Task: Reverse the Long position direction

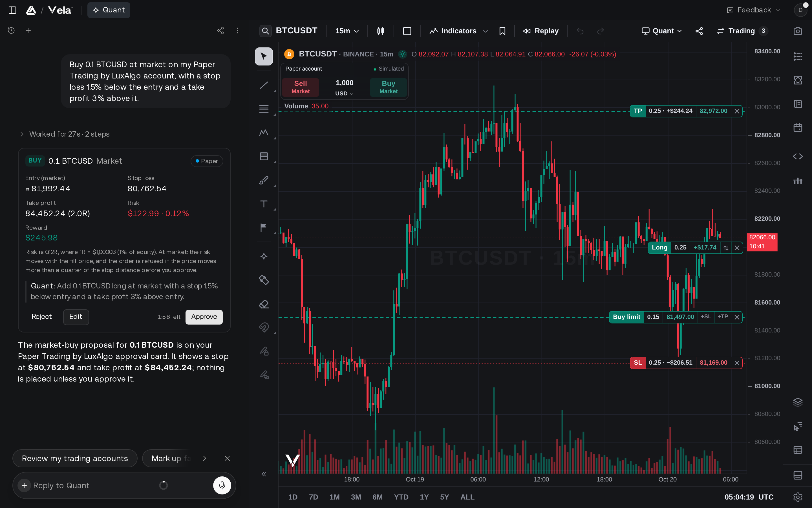Action: [726, 248]
